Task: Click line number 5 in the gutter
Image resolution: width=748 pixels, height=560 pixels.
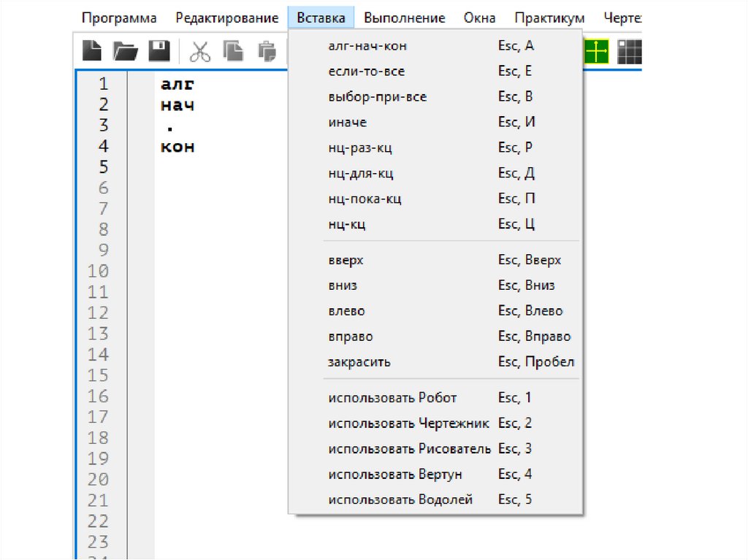Action: [104, 167]
